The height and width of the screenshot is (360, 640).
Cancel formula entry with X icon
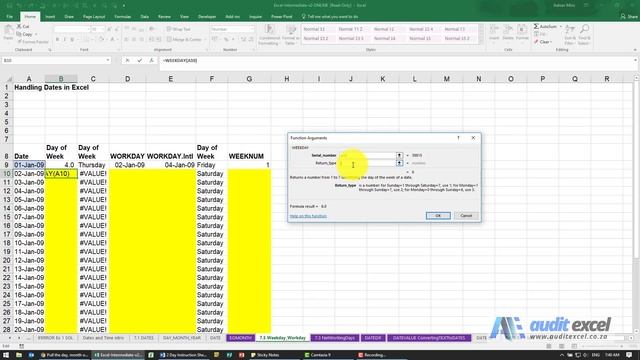pyautogui.click(x=127, y=60)
